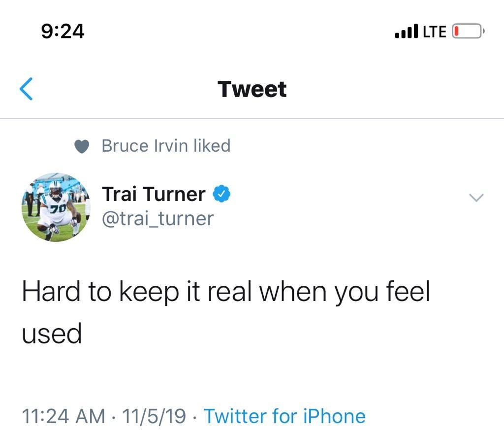The height and width of the screenshot is (437, 504).
Task: Click the LTE network indicator
Action: 435,32
